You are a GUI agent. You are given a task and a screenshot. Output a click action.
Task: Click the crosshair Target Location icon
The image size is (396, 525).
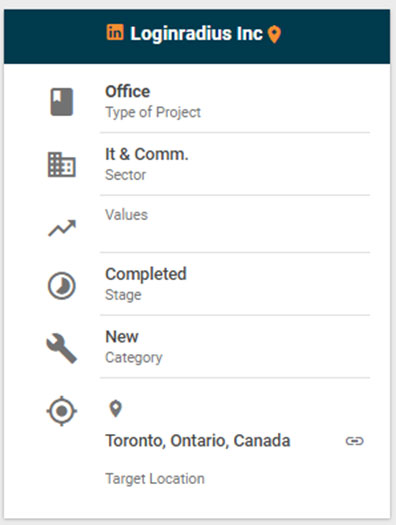click(x=62, y=411)
